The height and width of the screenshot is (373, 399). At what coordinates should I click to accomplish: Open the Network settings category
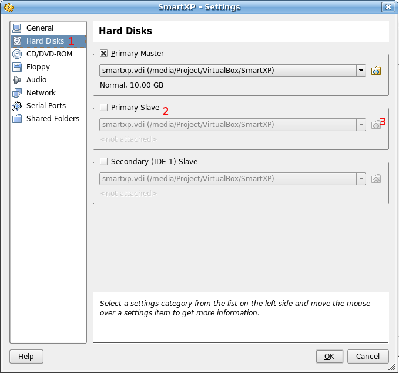[48, 93]
